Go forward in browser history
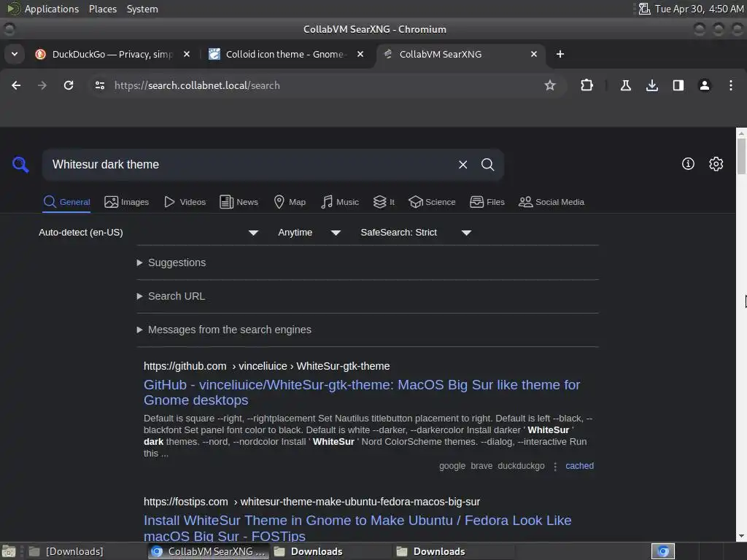Viewport: 747px width, 560px height. (42, 85)
